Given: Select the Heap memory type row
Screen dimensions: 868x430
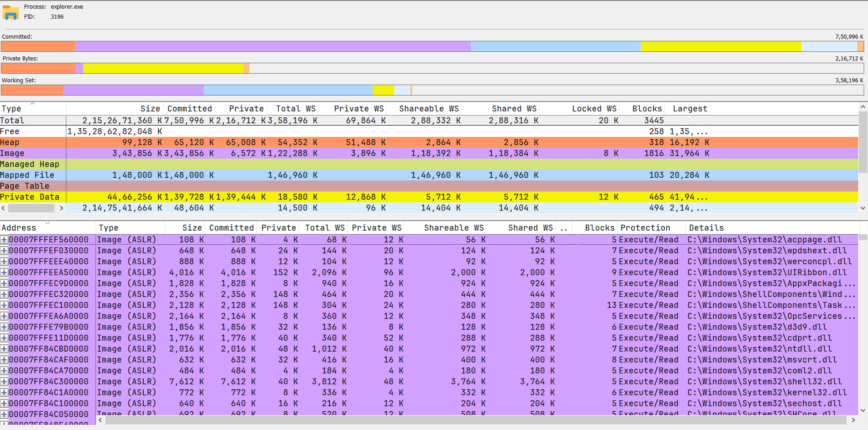Looking at the screenshot, I should pyautogui.click(x=10, y=142).
